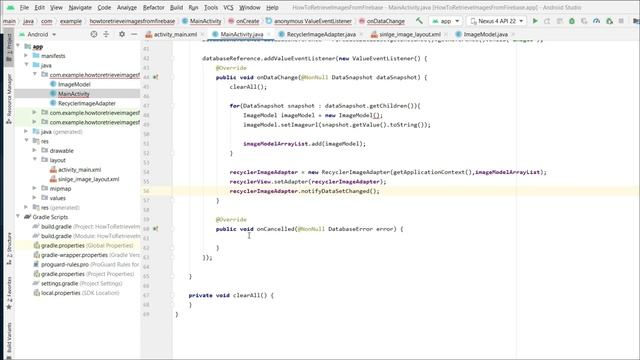Expand the manifests folder
The width and height of the screenshot is (640, 360).
[x=27, y=56]
